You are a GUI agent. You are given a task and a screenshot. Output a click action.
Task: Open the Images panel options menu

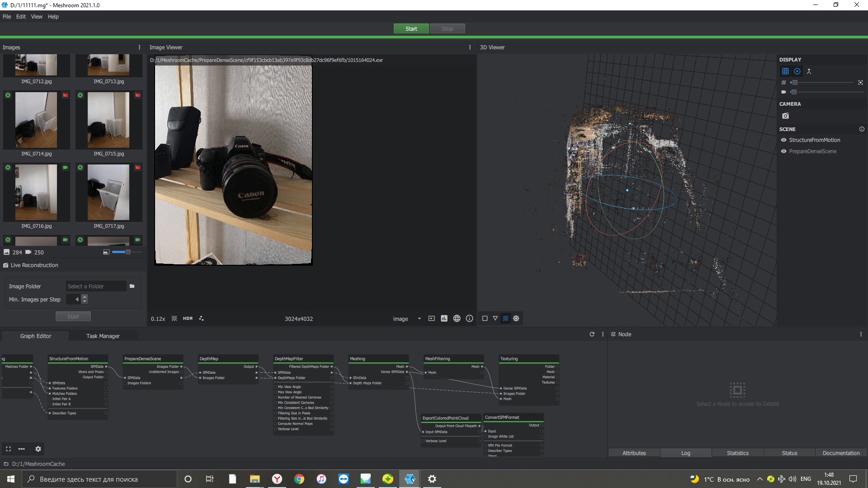pyautogui.click(x=139, y=47)
